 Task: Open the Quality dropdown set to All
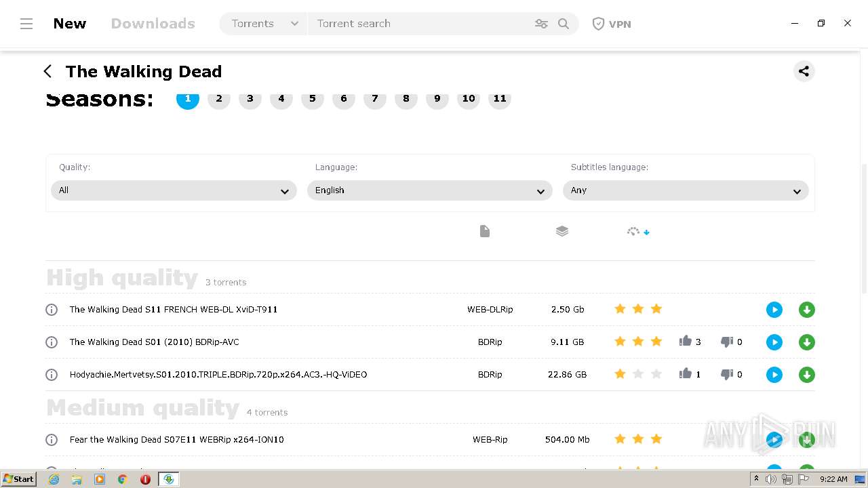point(174,190)
